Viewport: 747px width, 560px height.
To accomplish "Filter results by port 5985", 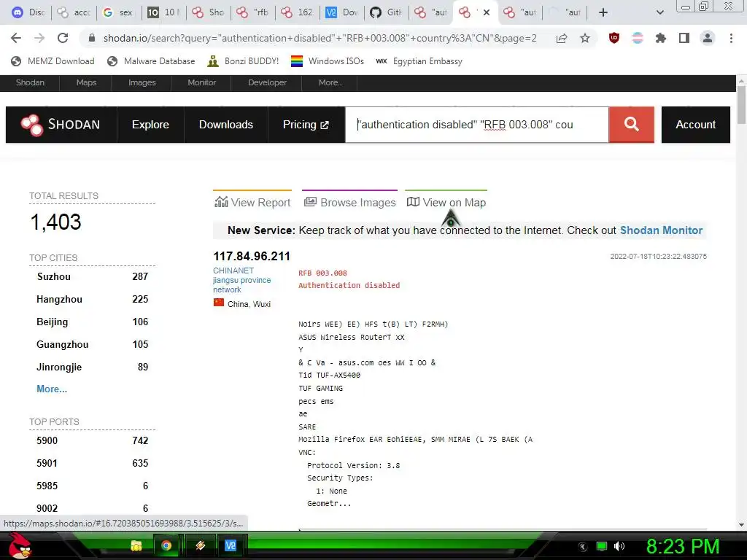I will pyautogui.click(x=47, y=486).
